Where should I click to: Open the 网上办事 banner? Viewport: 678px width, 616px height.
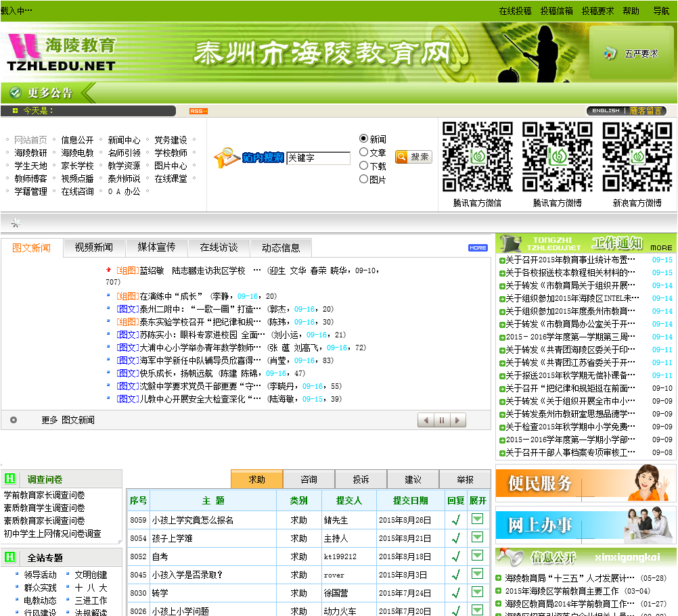(585, 525)
